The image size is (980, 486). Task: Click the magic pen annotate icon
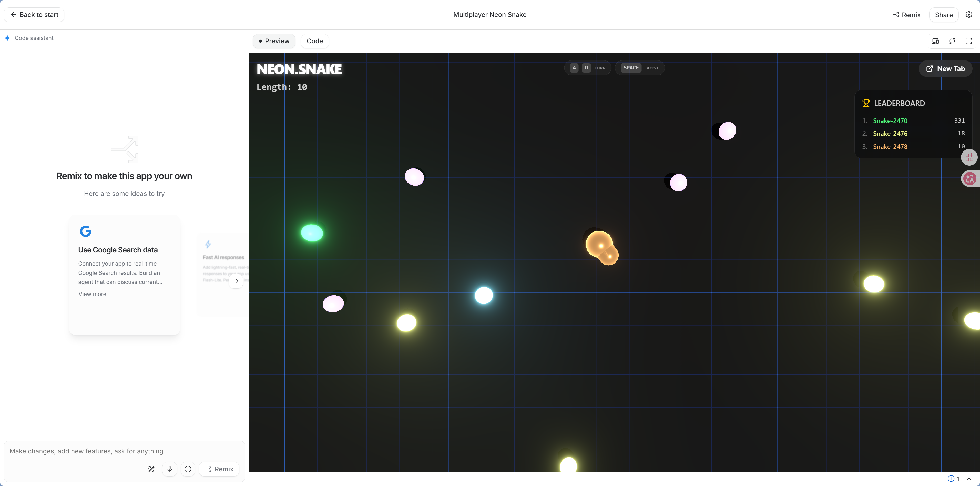click(151, 469)
